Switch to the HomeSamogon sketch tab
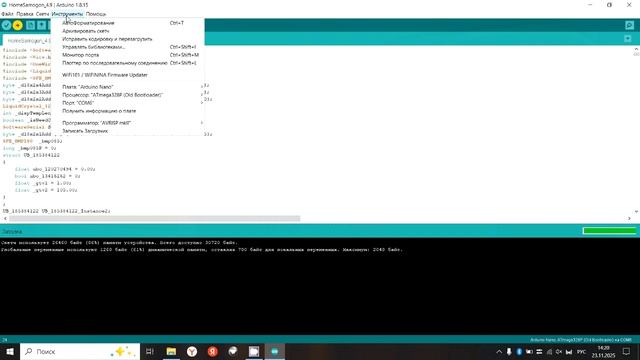Image resolution: width=640 pixels, height=360 pixels. (x=27, y=41)
